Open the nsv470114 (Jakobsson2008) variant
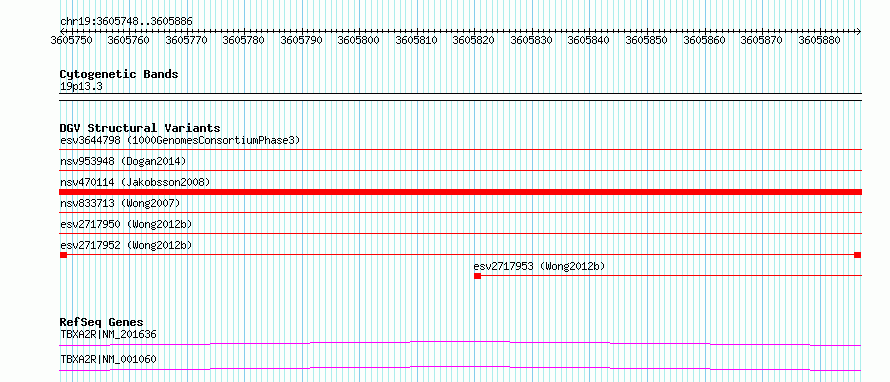890x382 pixels. (x=135, y=182)
